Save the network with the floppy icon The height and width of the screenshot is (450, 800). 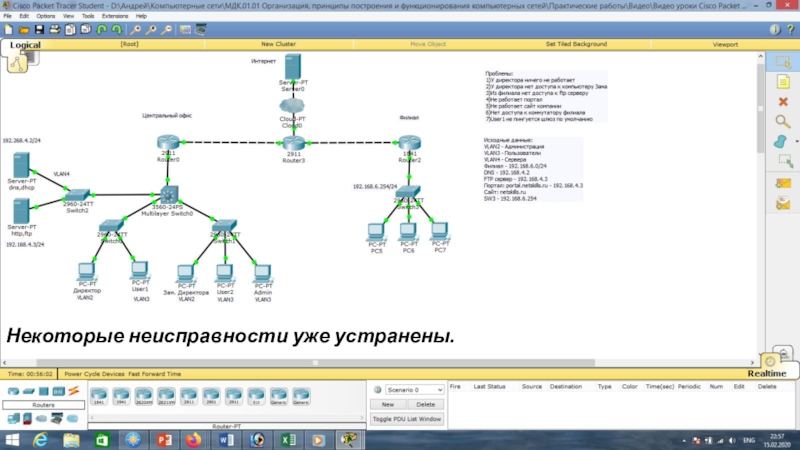39,30
